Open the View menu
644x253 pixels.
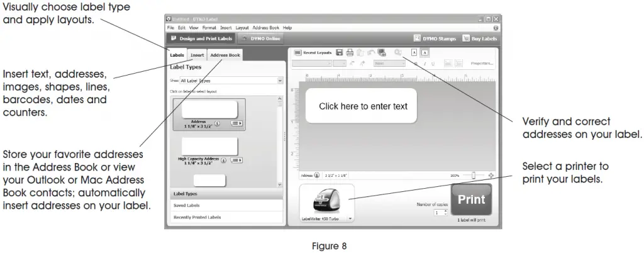click(x=194, y=28)
